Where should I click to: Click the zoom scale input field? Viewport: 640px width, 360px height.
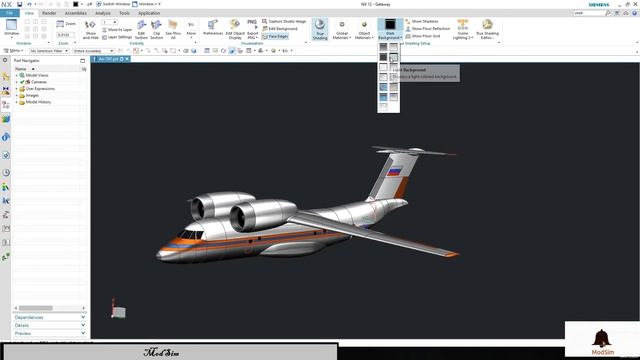coord(65,35)
